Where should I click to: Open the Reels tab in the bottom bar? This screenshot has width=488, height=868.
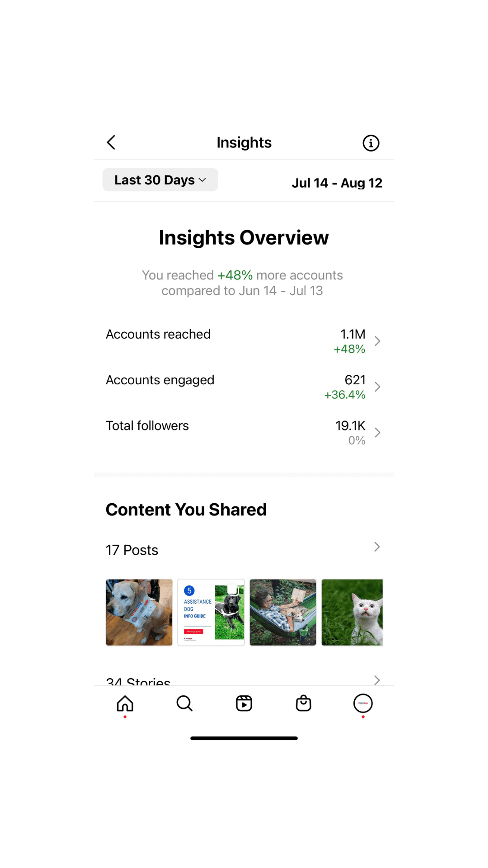click(x=244, y=704)
